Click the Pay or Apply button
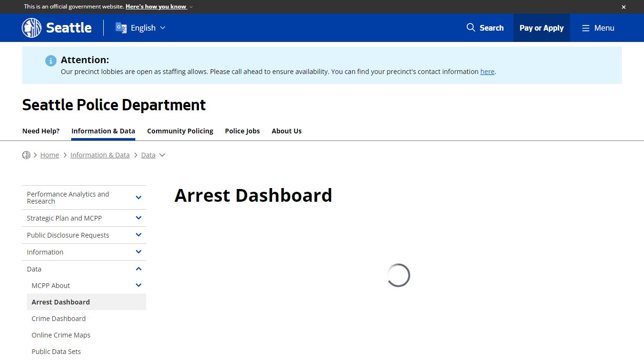644x362 pixels. click(542, 28)
